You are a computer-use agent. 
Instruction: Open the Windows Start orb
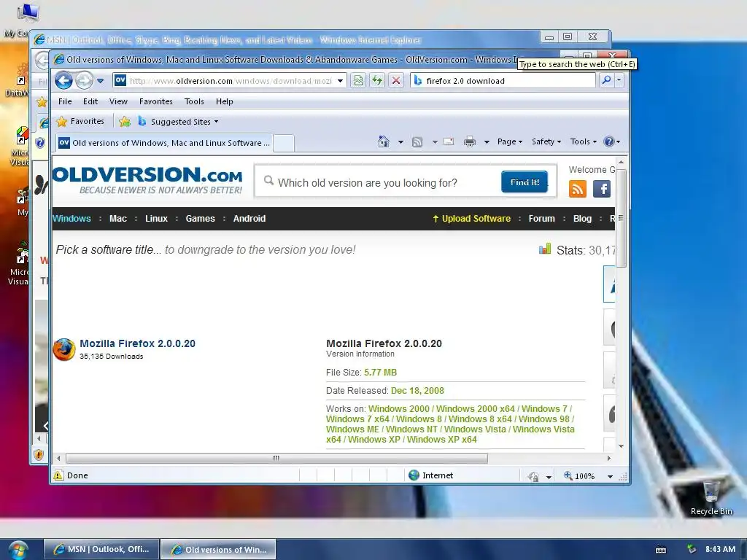[x=18, y=550]
